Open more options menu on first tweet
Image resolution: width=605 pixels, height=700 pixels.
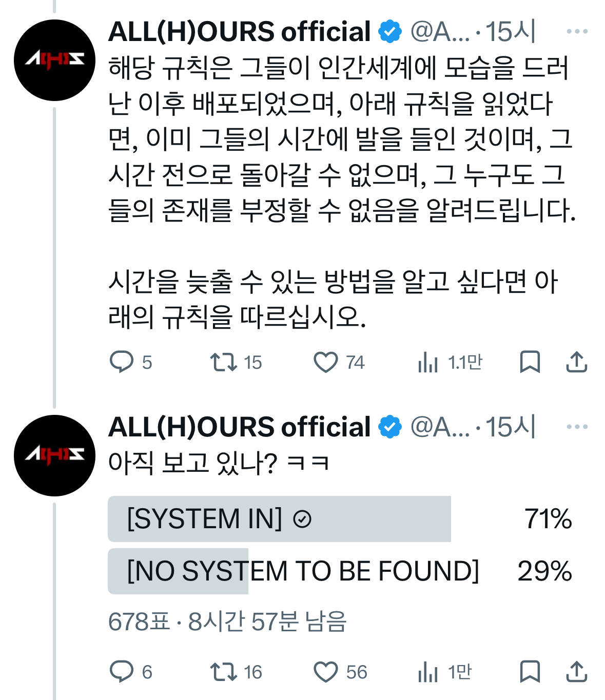[577, 32]
